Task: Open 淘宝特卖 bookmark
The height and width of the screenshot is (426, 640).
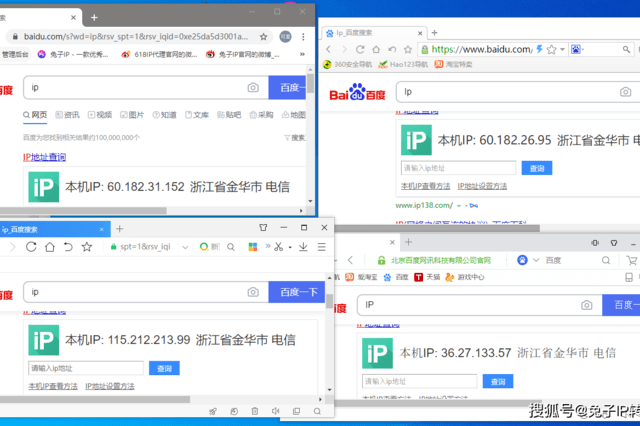Action: [x=453, y=64]
